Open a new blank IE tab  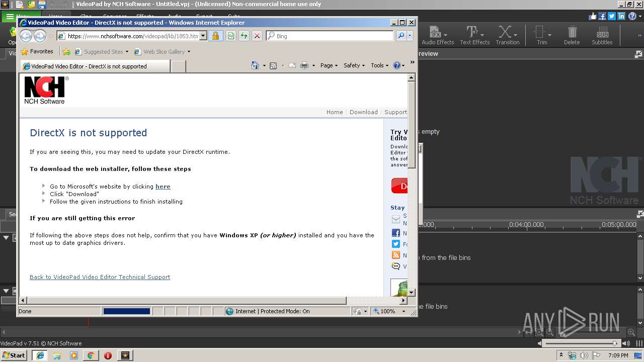pyautogui.click(x=179, y=66)
